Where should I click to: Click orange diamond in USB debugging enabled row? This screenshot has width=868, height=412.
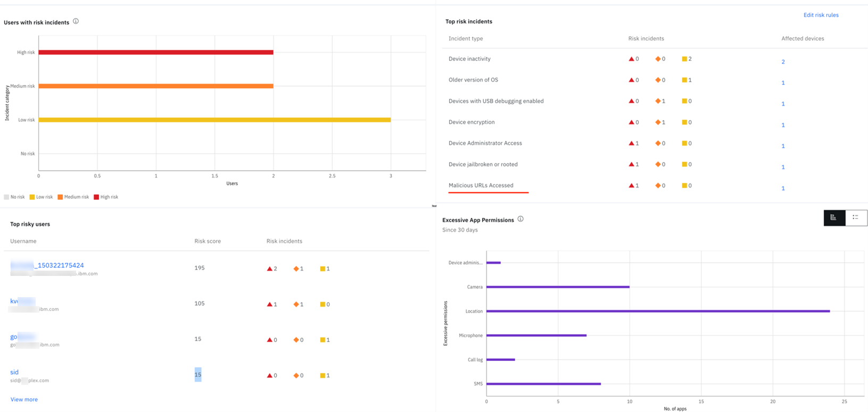click(x=658, y=101)
